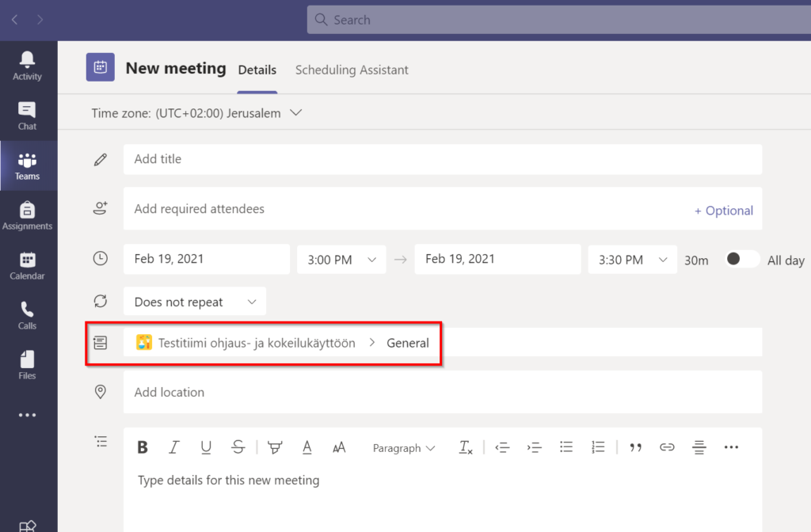
Task: Click the Add title field
Action: click(x=442, y=159)
